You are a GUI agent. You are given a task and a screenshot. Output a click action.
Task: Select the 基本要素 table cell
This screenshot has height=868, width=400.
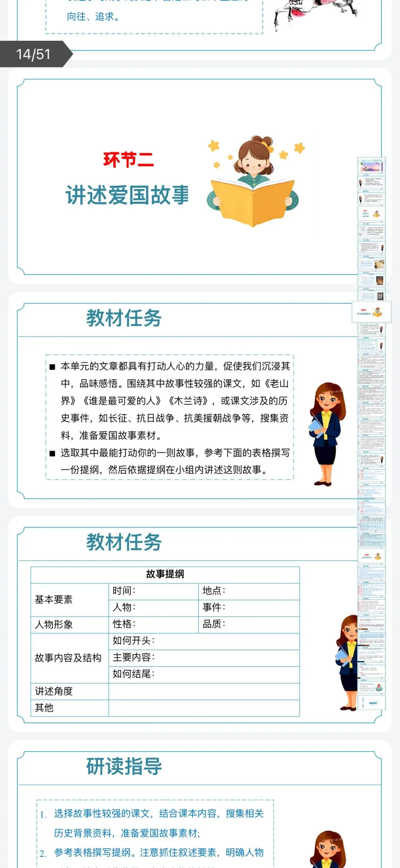(70, 600)
